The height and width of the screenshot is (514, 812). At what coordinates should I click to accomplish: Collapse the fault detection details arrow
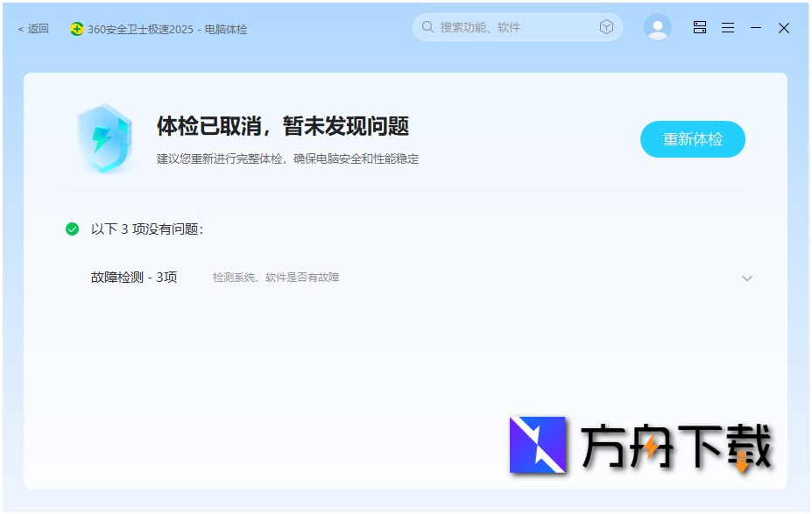[x=747, y=277]
